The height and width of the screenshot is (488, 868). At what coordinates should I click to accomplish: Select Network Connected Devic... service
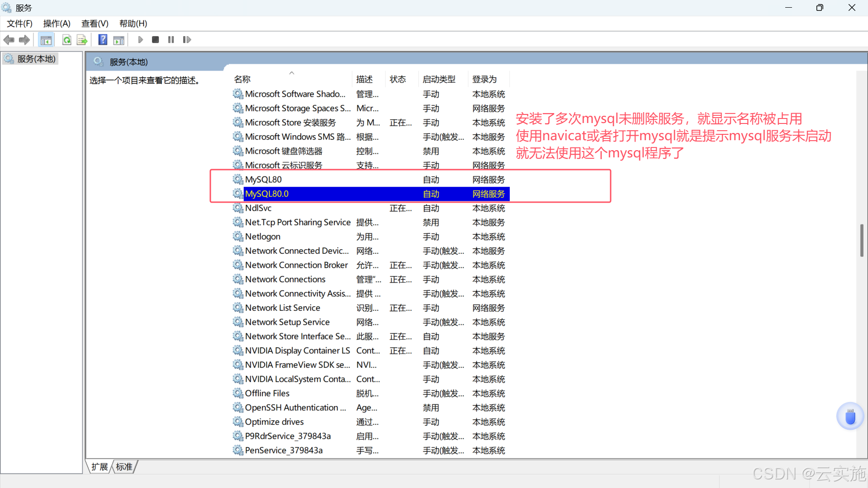click(371, 251)
